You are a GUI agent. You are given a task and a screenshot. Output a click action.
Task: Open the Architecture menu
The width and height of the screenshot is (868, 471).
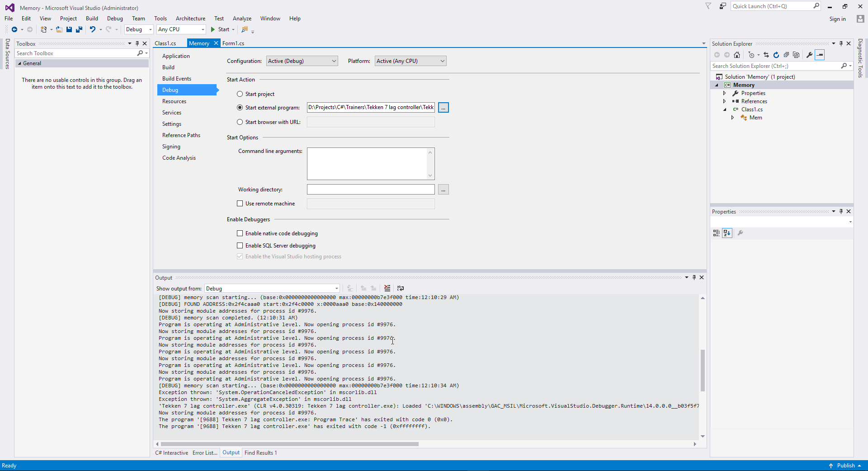click(x=190, y=19)
